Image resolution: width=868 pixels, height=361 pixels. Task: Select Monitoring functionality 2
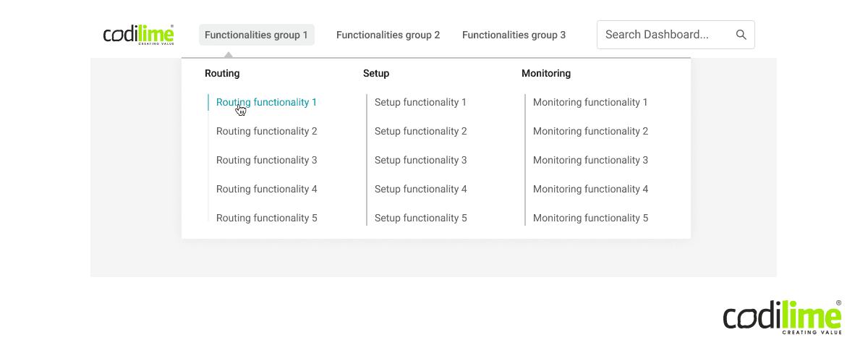[590, 132]
